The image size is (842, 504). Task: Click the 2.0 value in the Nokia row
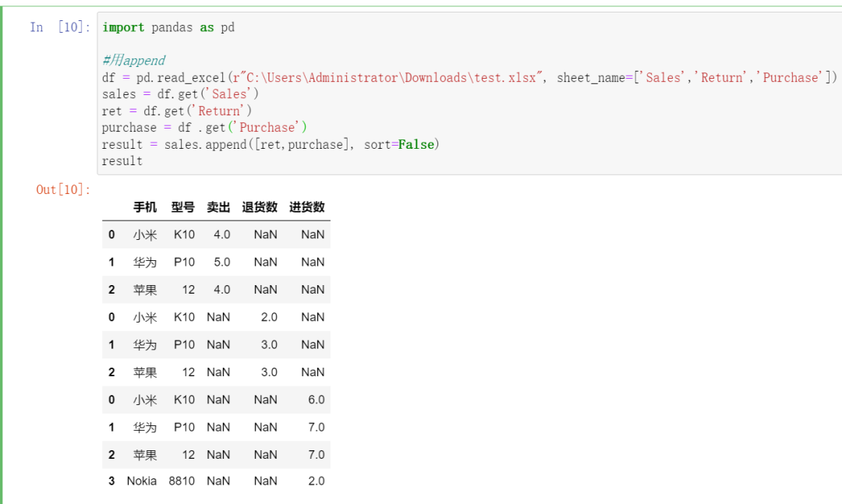click(317, 481)
